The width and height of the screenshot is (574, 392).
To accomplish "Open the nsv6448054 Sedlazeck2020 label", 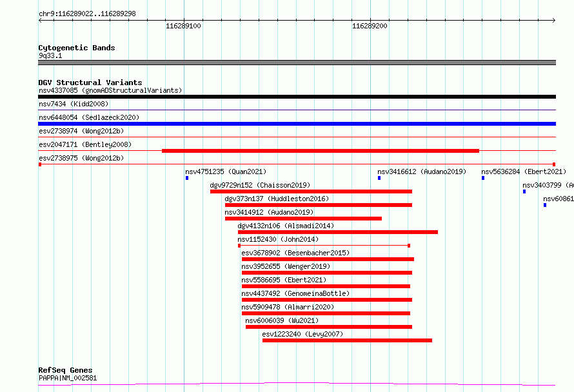I will pos(89,117).
